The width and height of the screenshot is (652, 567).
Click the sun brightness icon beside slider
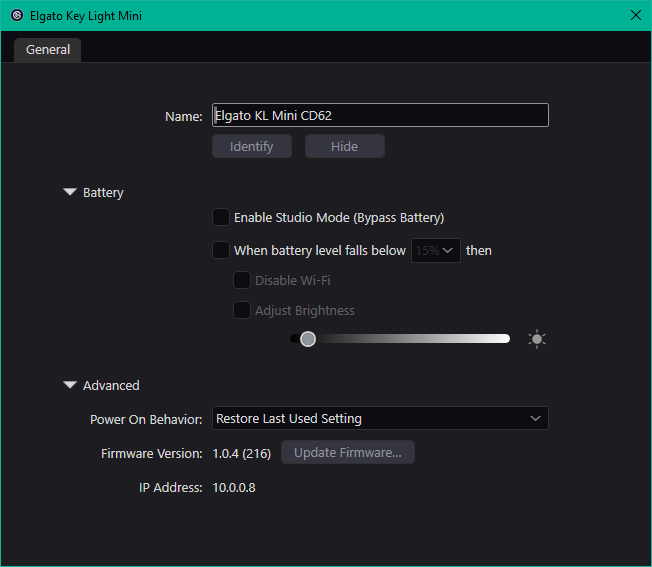coord(537,339)
